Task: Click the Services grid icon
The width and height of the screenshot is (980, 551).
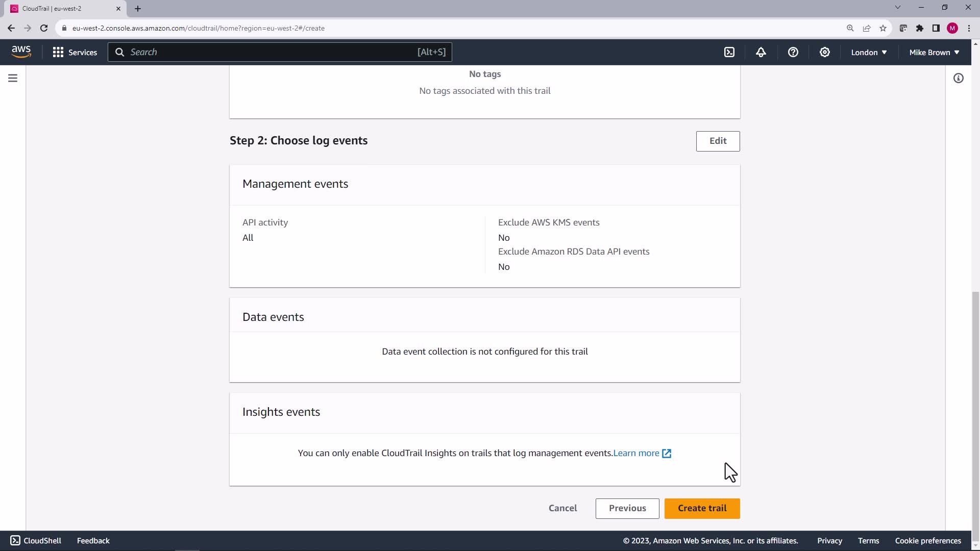Action: (x=58, y=52)
